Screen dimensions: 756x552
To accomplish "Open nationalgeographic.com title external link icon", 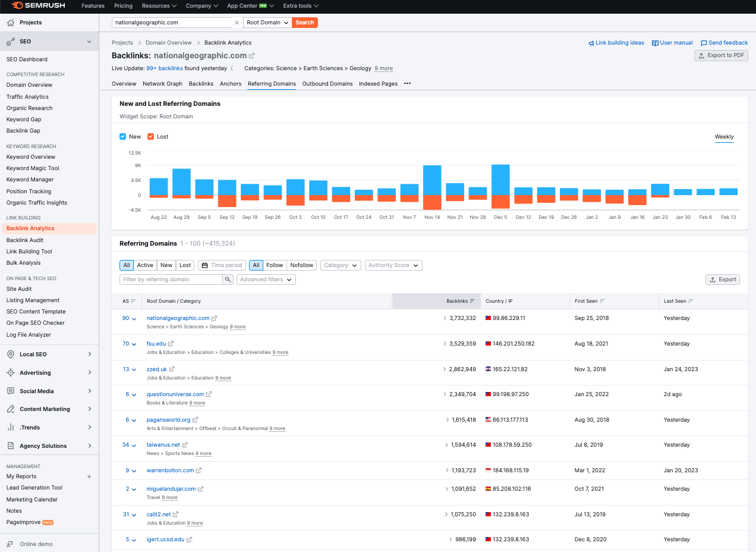I will (x=251, y=55).
